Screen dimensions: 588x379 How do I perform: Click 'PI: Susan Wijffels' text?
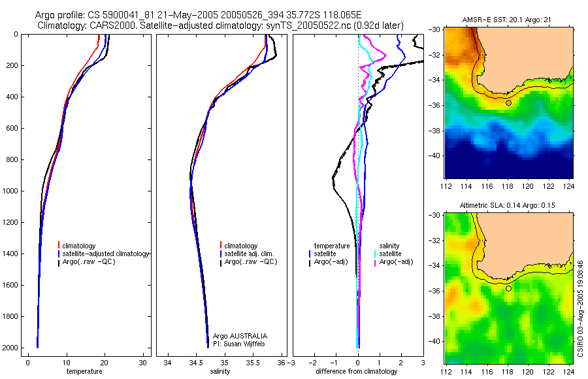[x=239, y=344]
